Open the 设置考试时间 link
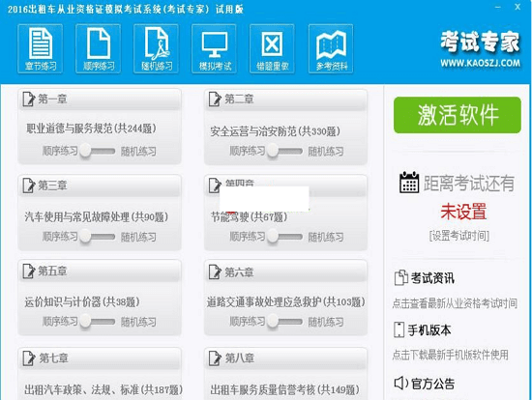 [459, 236]
